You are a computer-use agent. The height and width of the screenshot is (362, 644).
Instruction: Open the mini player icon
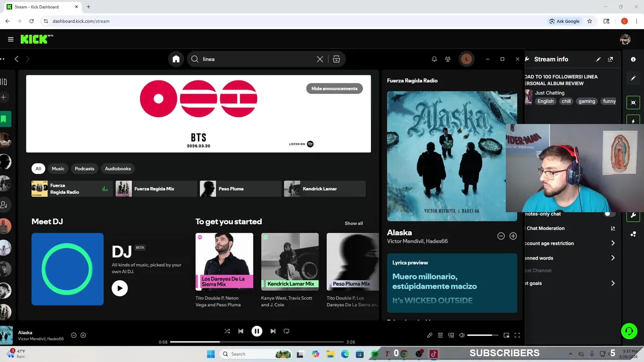point(507,335)
